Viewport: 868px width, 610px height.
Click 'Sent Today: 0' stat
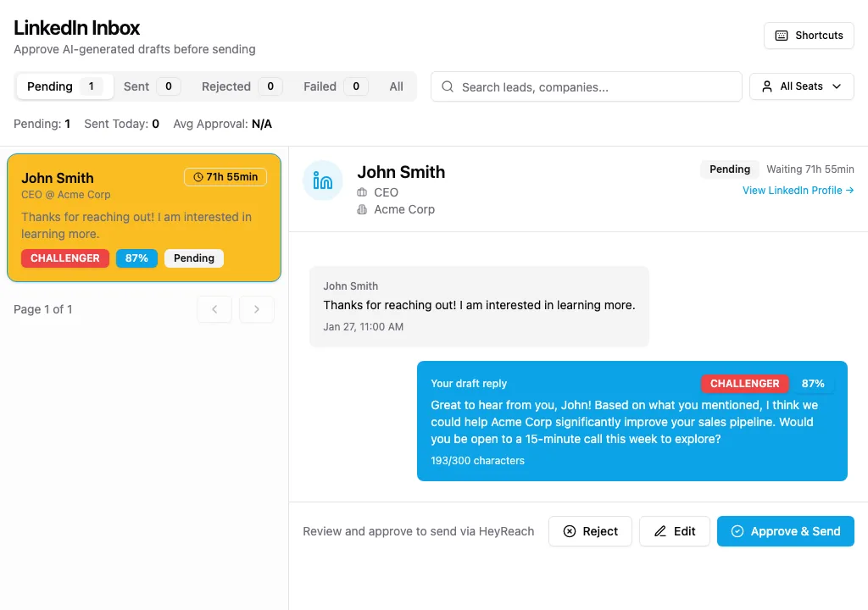(x=122, y=124)
